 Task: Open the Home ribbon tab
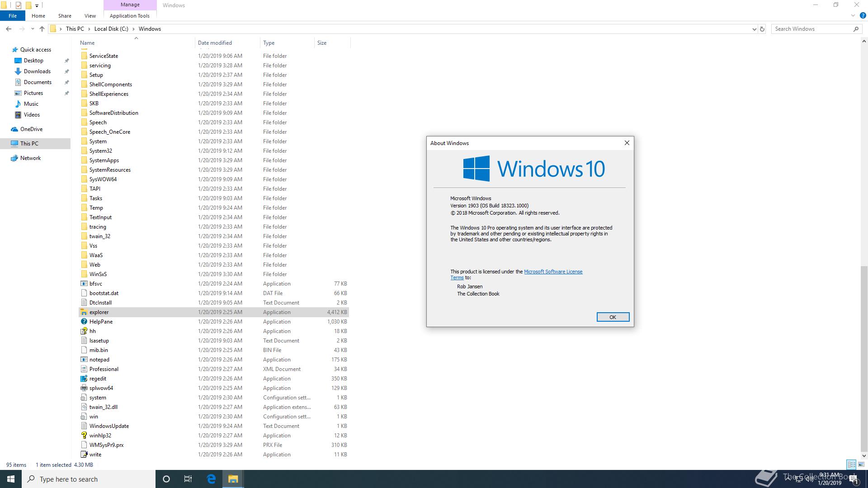[38, 16]
